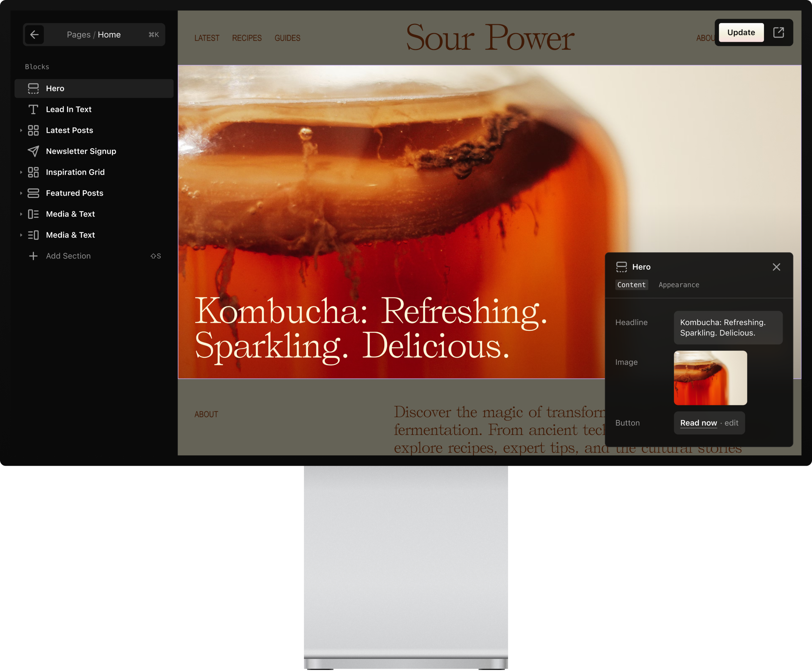Select the Lead In Text block
The width and height of the screenshot is (812, 671).
click(x=68, y=109)
